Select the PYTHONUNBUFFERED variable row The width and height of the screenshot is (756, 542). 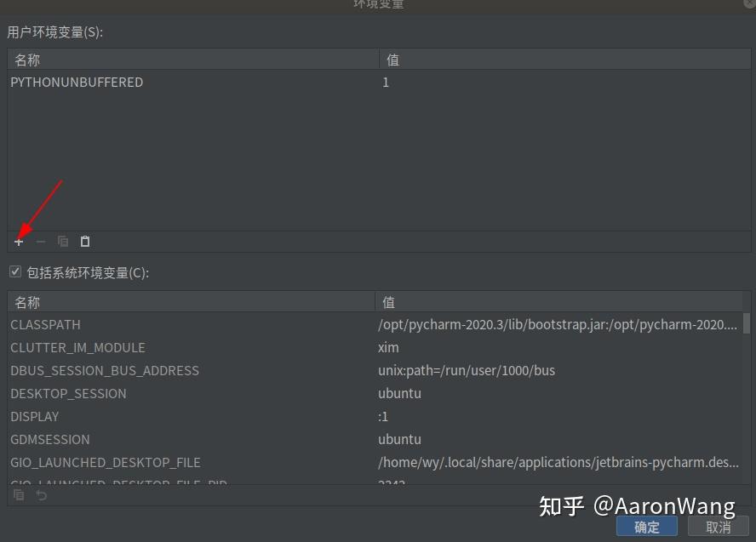pyautogui.click(x=77, y=82)
